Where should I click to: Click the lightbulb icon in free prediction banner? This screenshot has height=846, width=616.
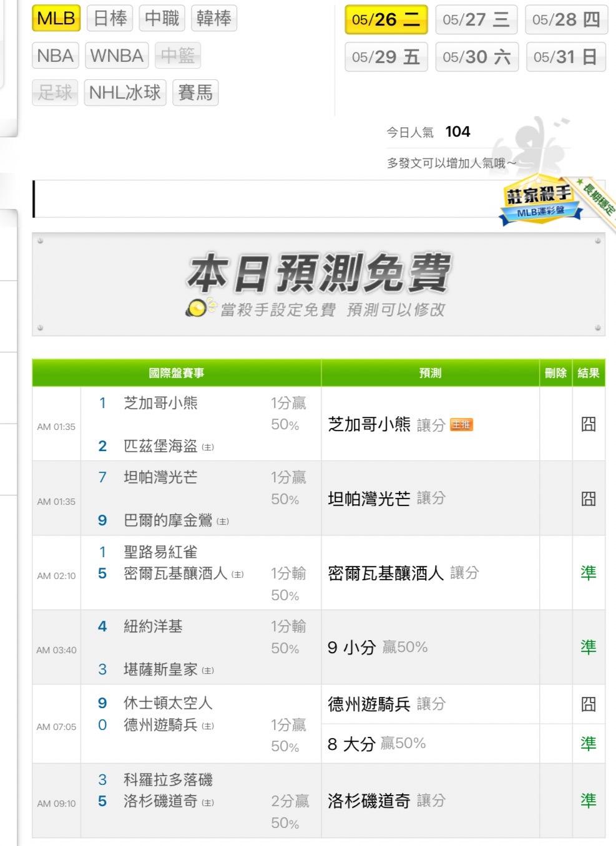(198, 308)
